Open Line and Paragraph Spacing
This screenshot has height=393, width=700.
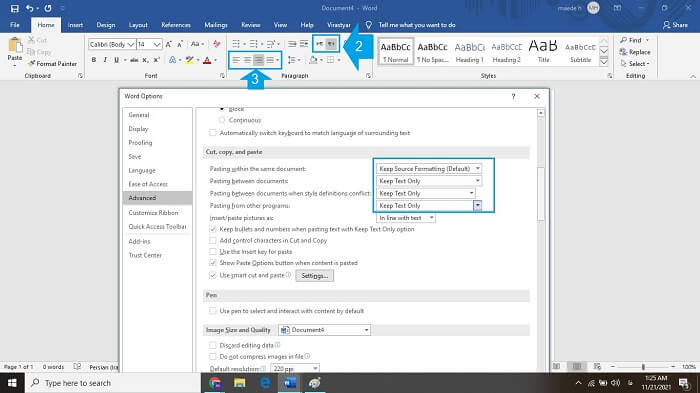pyautogui.click(x=292, y=60)
